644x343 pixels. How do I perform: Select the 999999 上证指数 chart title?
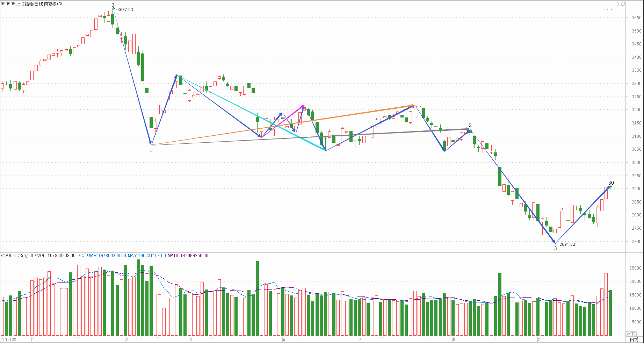coord(29,4)
